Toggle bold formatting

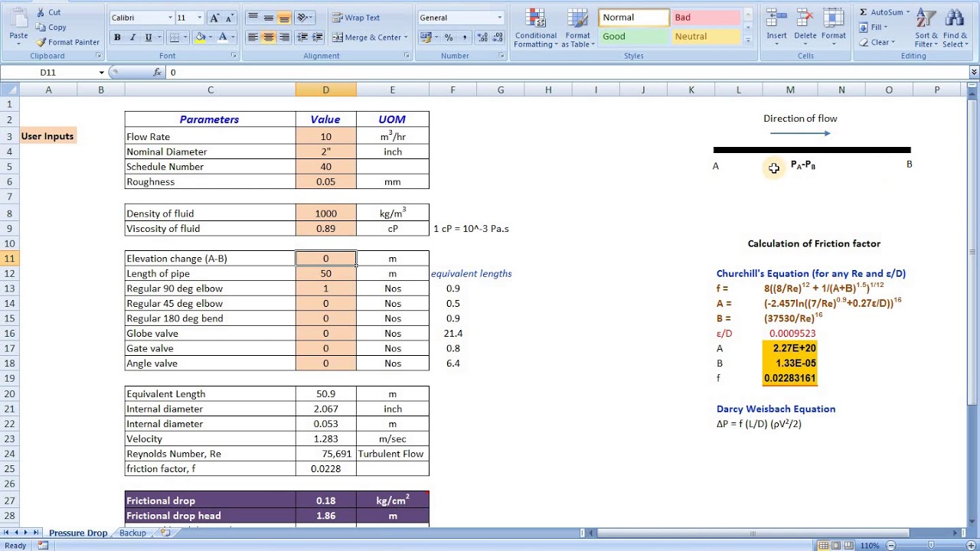tap(117, 37)
